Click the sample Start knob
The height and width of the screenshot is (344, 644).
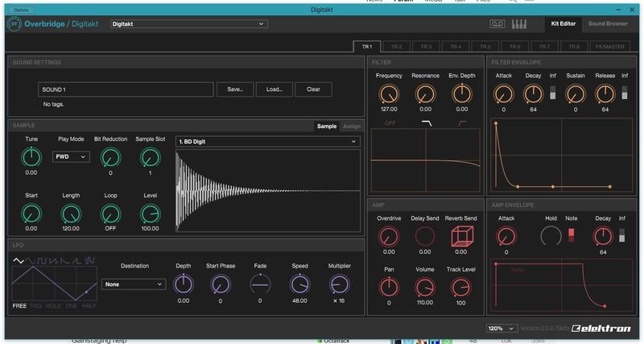(31, 213)
